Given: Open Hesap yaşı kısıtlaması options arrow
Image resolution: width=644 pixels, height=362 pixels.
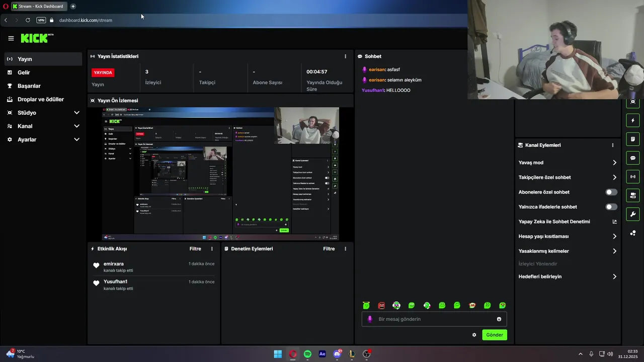Looking at the screenshot, I should click(614, 236).
